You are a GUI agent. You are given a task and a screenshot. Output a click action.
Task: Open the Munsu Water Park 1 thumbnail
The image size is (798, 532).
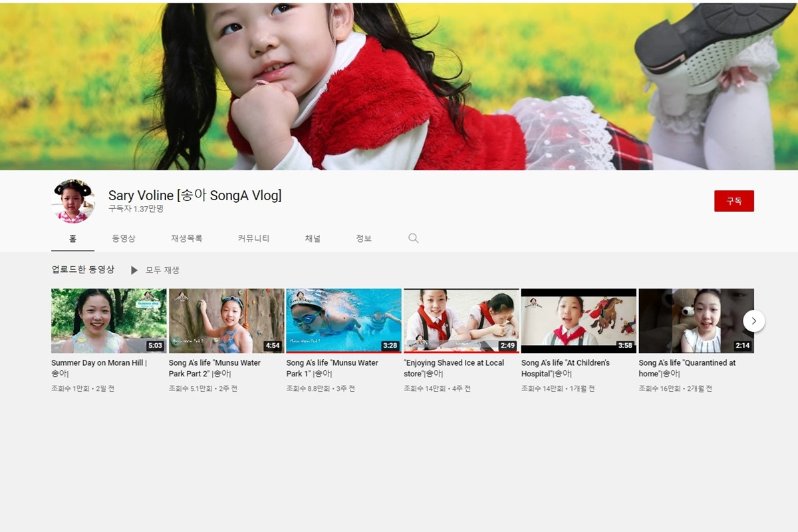(344, 321)
